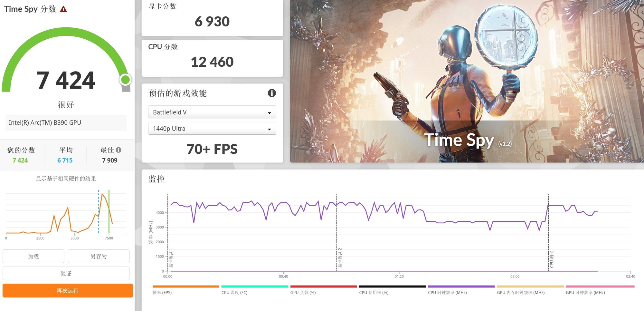Open the Battlefield V game dropdown
Image resolution: width=644 pixels, height=311 pixels.
(x=212, y=112)
